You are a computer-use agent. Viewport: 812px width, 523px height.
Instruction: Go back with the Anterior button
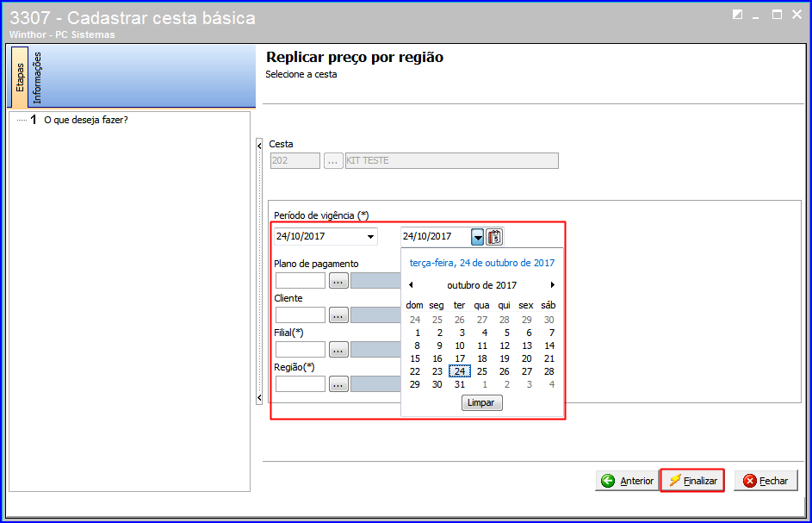click(627, 481)
